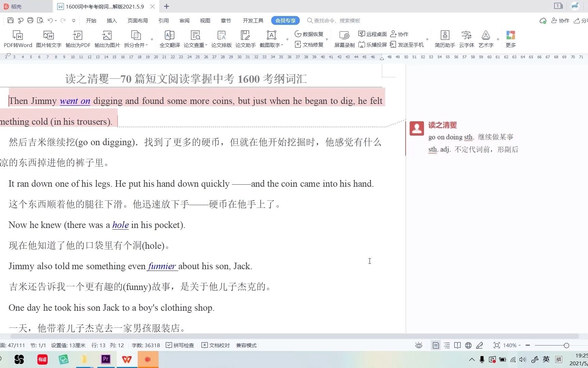Switch to reading layout view

pos(458,345)
